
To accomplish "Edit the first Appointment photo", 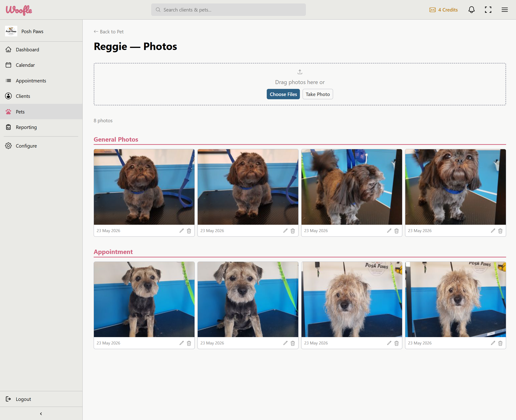I will (182, 343).
